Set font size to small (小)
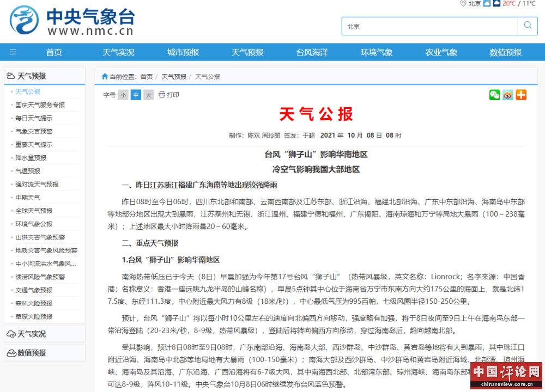This screenshot has width=545, height=392. [x=123, y=95]
